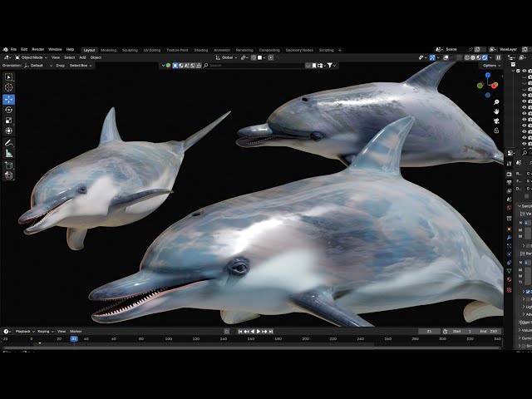Screen dimensions: 532x399
Task: Open the Render menu
Action: tap(38, 50)
